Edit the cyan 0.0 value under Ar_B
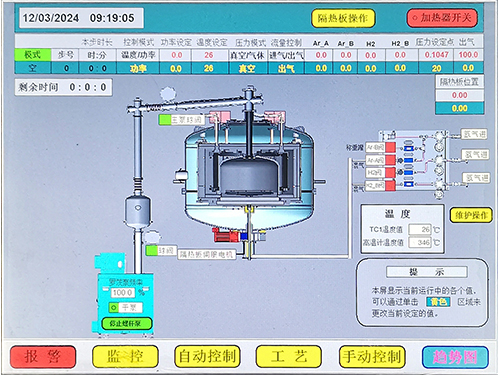500x375 pixels. [346, 68]
